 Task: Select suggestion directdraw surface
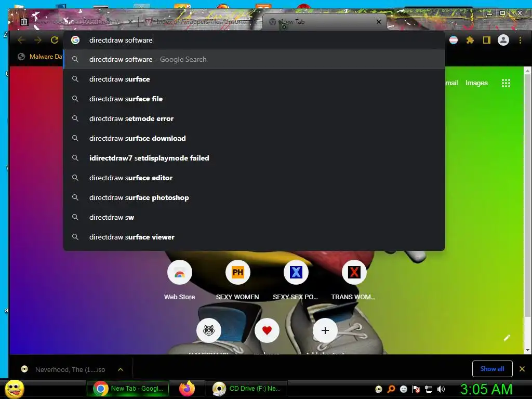(254, 79)
